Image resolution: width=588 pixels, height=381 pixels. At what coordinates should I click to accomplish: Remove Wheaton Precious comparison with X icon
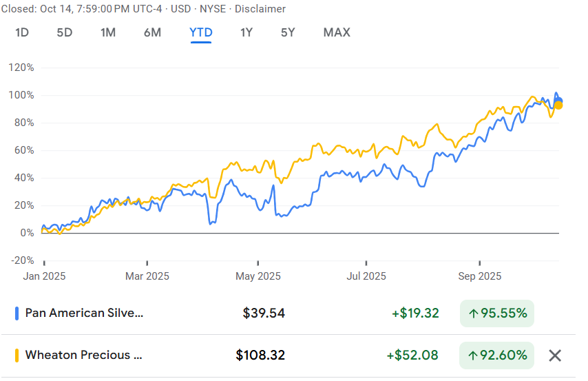coord(555,356)
